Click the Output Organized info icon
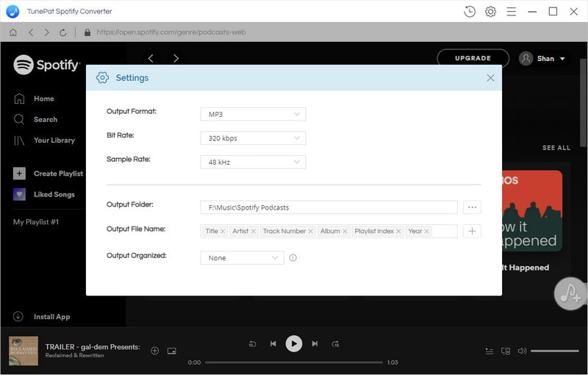This screenshot has width=588, height=375. pyautogui.click(x=293, y=257)
